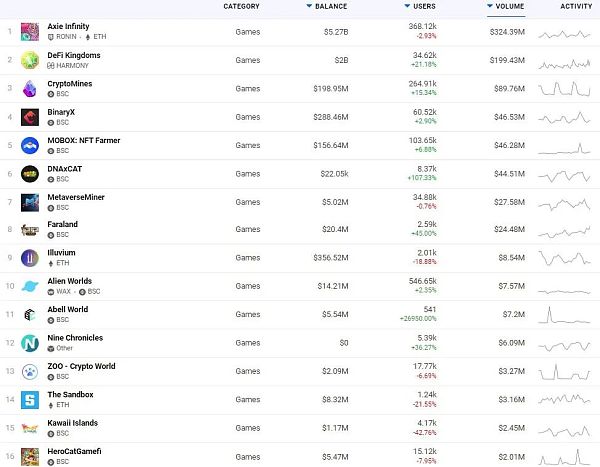Image resolution: width=600 pixels, height=467 pixels.
Task: Open the CryptoMines app icon
Action: (29, 87)
